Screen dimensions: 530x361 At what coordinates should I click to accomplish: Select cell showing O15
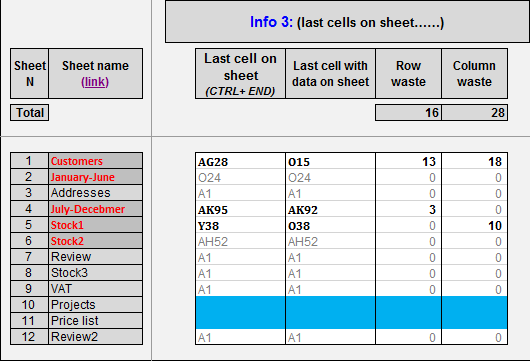[x=330, y=162]
